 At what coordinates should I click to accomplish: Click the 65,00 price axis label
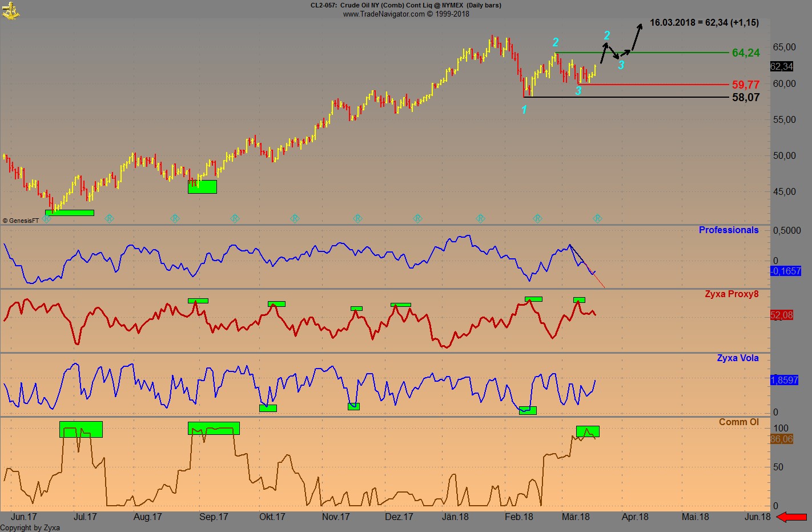(784, 47)
